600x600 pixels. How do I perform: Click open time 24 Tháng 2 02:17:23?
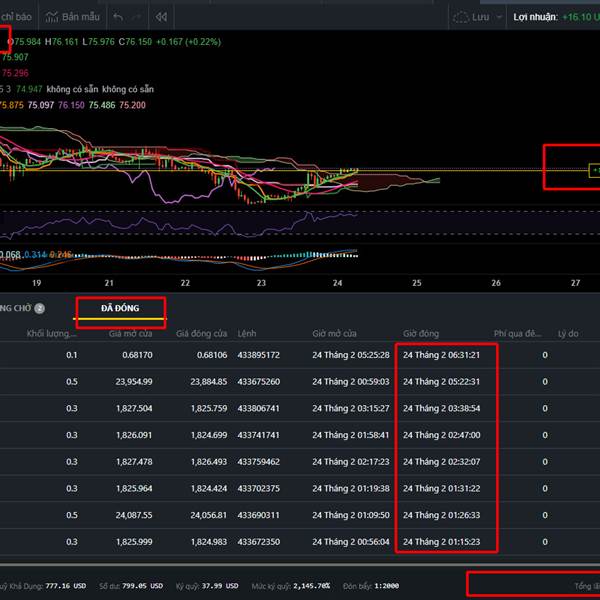(x=351, y=462)
